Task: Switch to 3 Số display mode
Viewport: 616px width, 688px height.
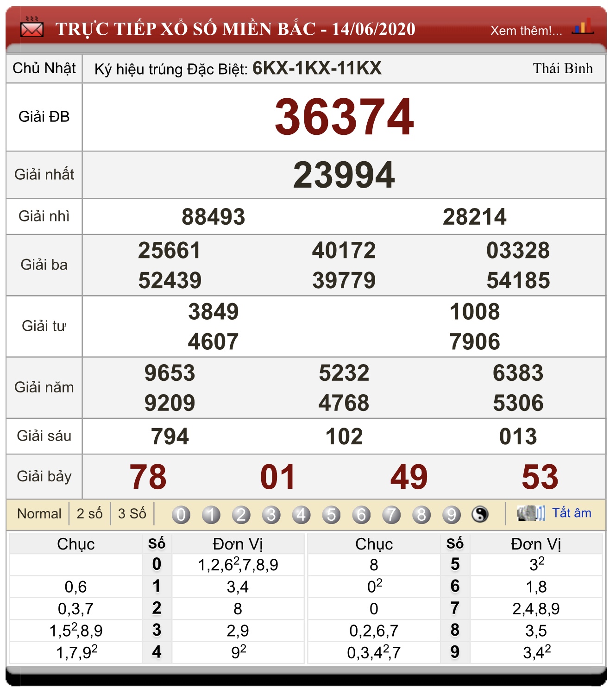Action: [x=132, y=514]
